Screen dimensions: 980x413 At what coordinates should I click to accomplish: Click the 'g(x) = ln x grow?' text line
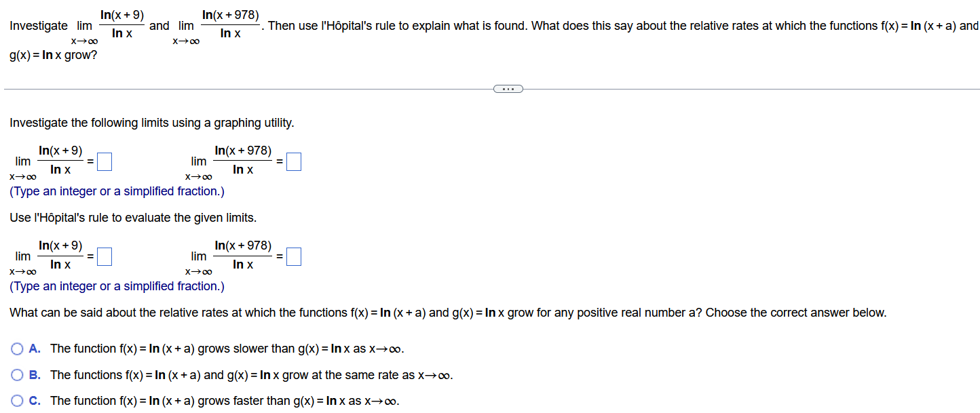[x=53, y=55]
